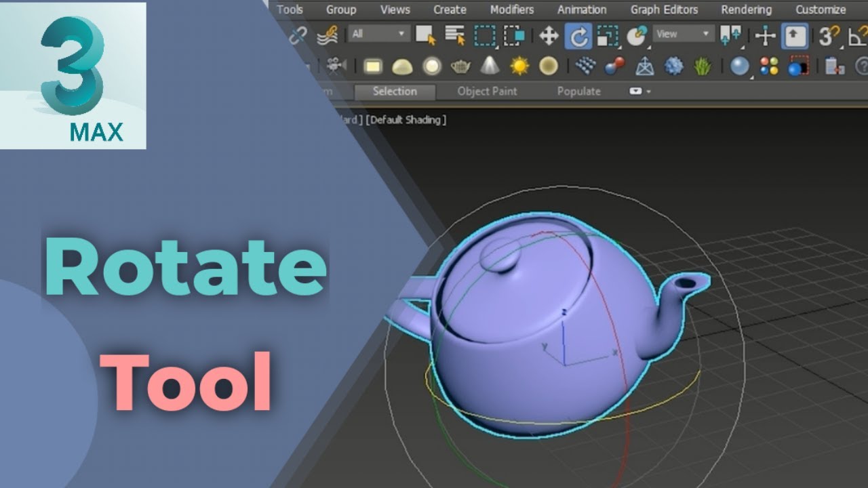Click the dome light icon
Viewport: 868px width, 488px height.
point(402,66)
